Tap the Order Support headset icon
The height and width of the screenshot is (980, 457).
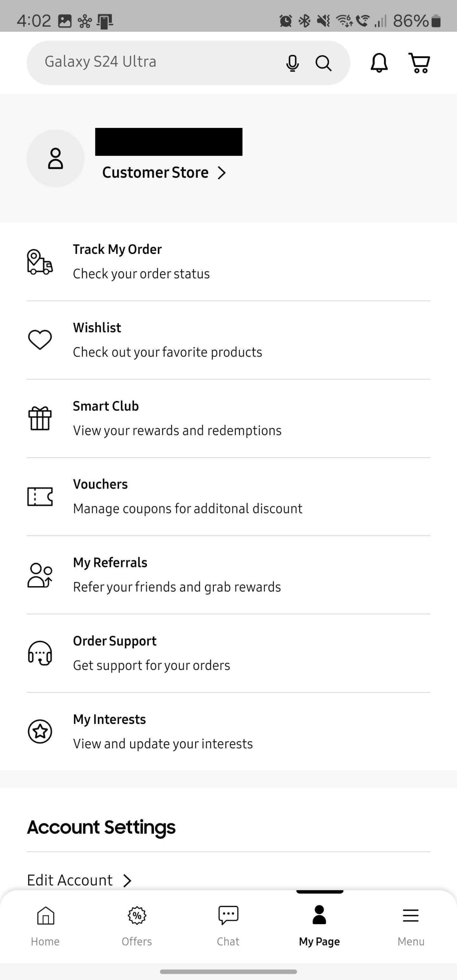pos(40,653)
